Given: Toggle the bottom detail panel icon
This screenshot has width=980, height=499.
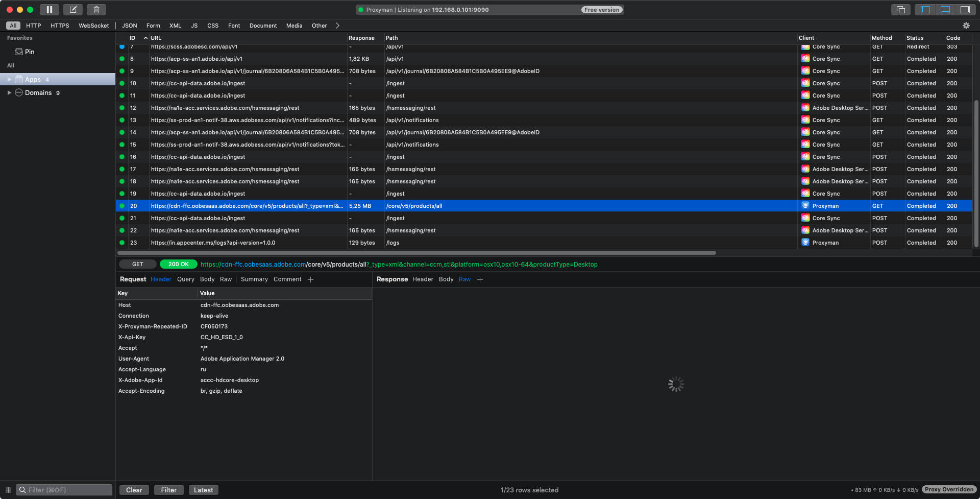Looking at the screenshot, I should pyautogui.click(x=945, y=10).
